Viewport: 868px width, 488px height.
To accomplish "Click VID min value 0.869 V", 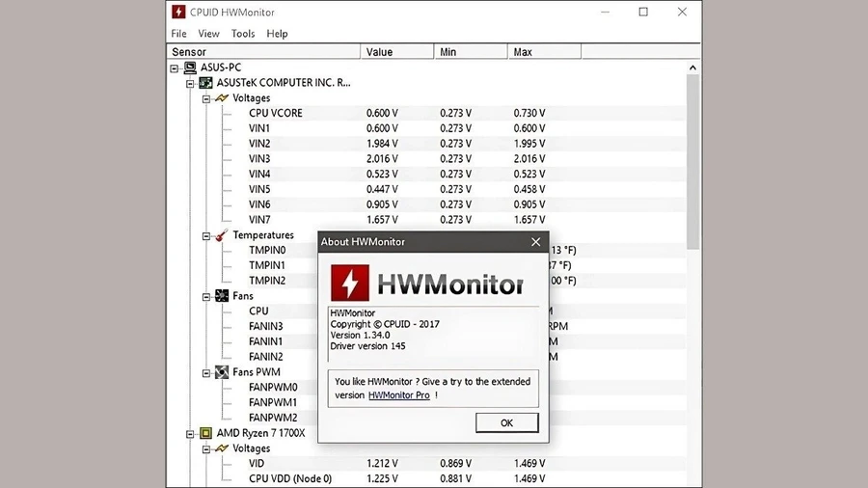I will pos(455,464).
